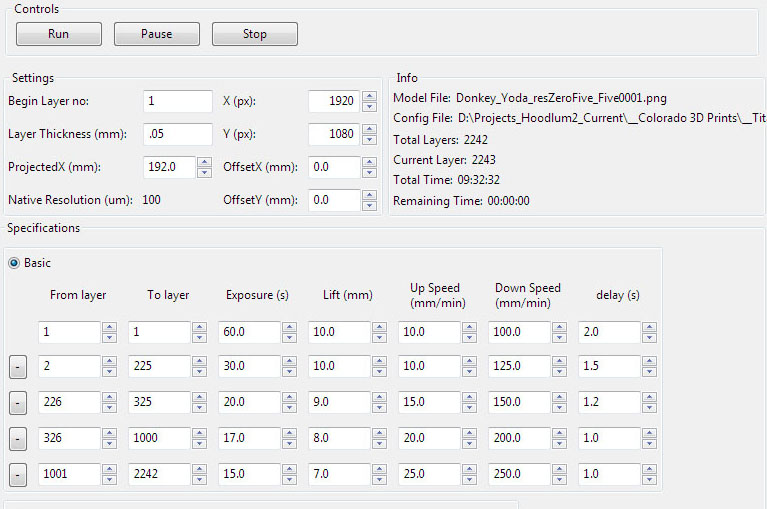Increment ProjectedX (mm) spinner up
Image resolution: width=767 pixels, height=509 pixels.
[x=204, y=162]
